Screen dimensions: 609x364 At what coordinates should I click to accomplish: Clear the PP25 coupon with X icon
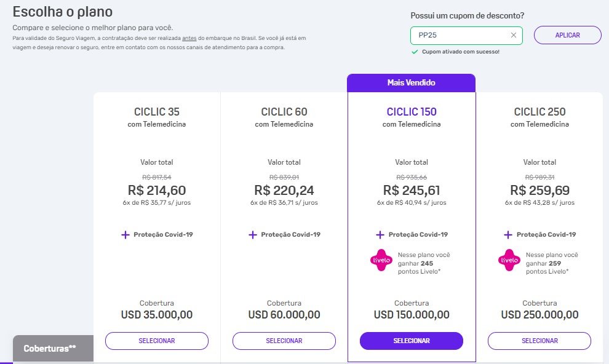click(513, 35)
